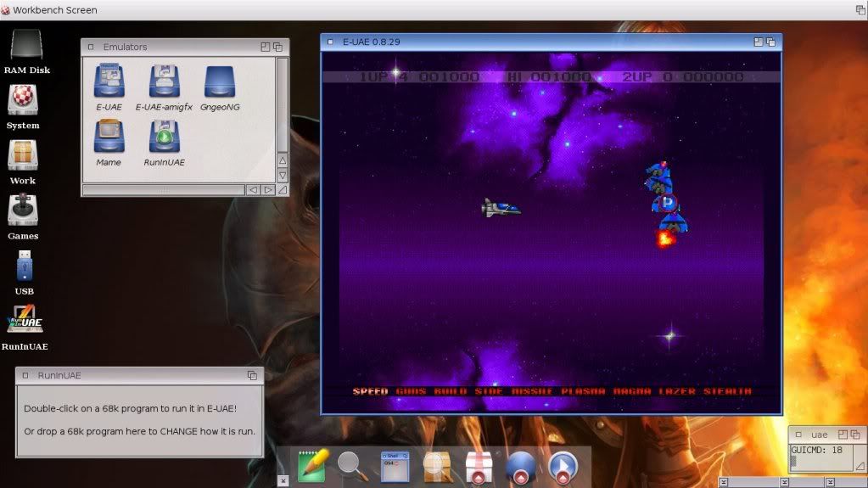This screenshot has height=488, width=868.
Task: Click the E-UAE 0.8.29 title bar
Action: (x=551, y=42)
